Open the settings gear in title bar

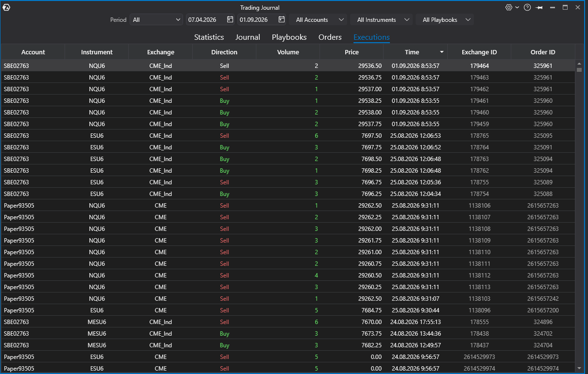pos(509,7)
